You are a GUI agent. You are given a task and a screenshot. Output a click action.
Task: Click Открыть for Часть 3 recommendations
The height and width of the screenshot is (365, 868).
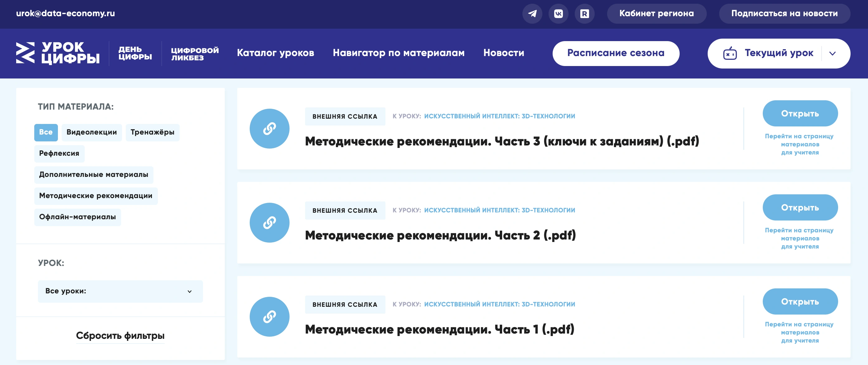800,113
